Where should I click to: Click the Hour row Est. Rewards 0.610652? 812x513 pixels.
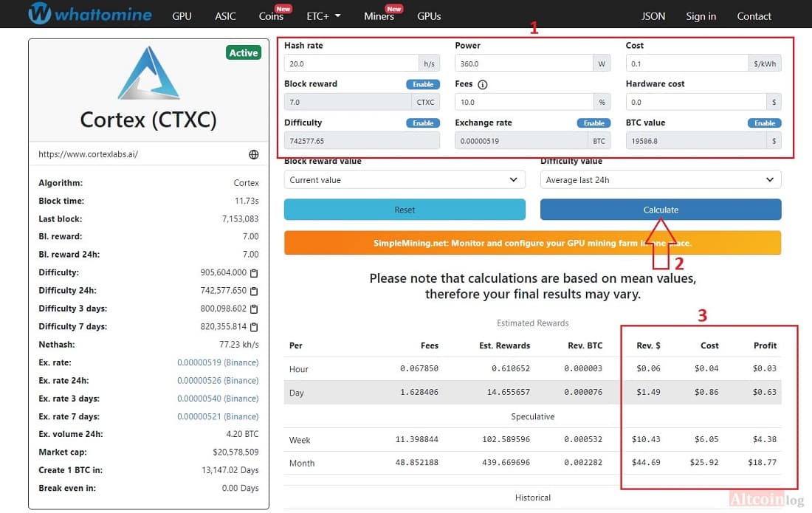(x=511, y=368)
